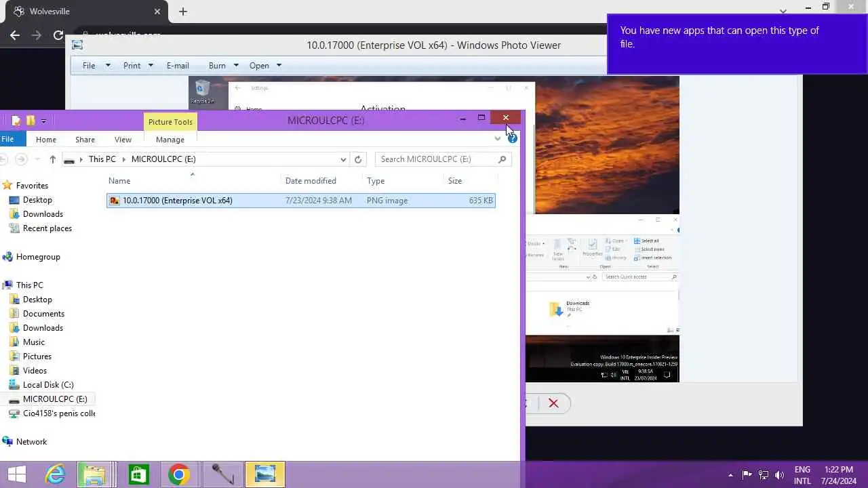Open Music folder under This PC
868x488 pixels.
tap(34, 342)
